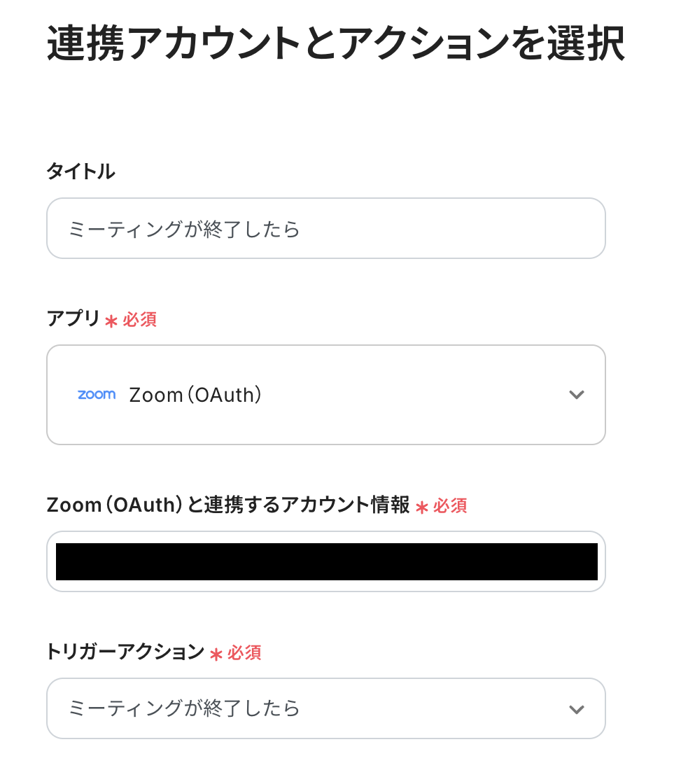Click the red asterisk beside トリガーアクション
This screenshot has height=784, width=681.
click(x=216, y=654)
